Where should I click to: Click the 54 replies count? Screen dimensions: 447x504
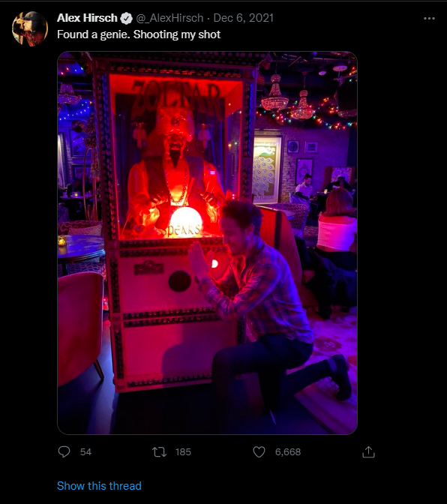pyautogui.click(x=85, y=452)
